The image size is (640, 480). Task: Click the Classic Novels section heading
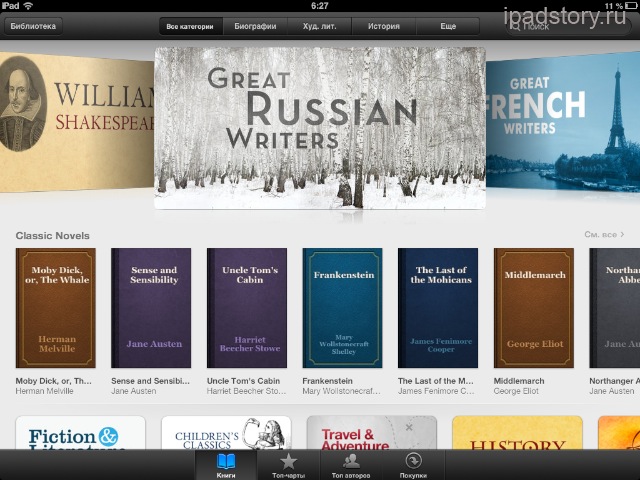[53, 236]
